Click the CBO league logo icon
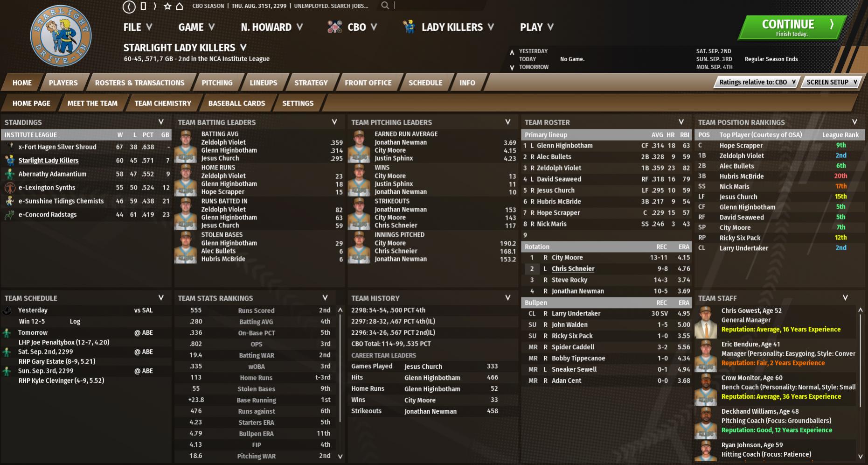This screenshot has height=465, width=868. coord(334,27)
